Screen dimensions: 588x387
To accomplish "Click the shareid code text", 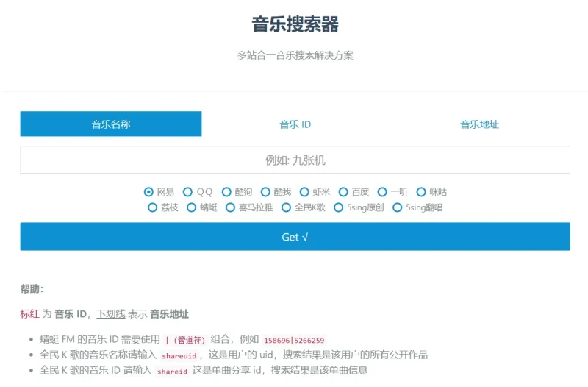I will pos(172,372).
